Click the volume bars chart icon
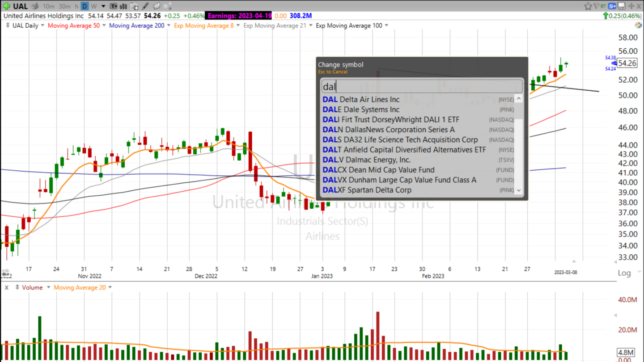 point(123,6)
